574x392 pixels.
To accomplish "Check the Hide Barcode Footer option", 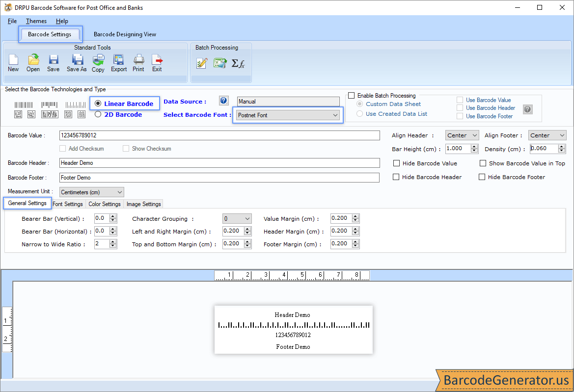I will [482, 177].
